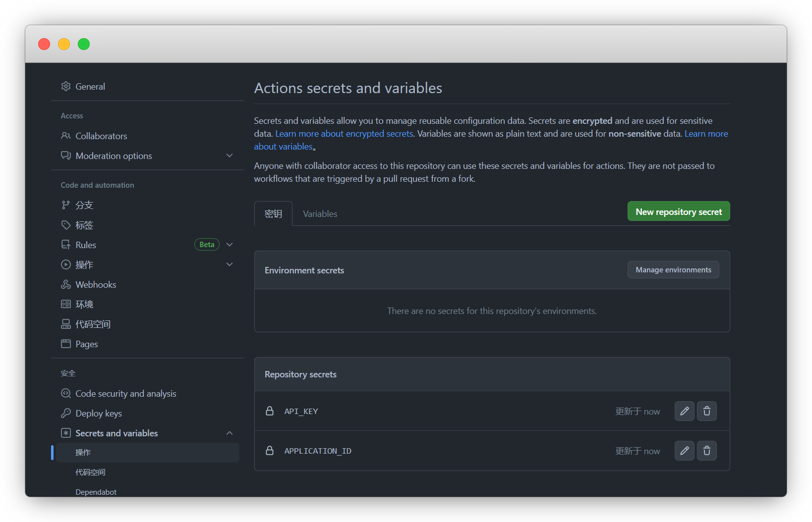The height and width of the screenshot is (522, 812).
Task: Collapse the Secrets and variables section
Action: coord(230,432)
